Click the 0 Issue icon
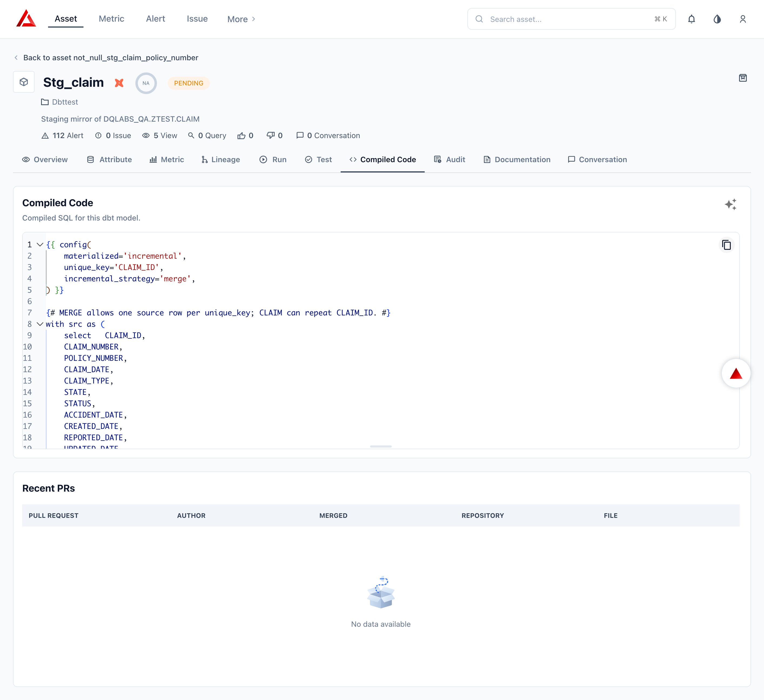 [98, 135]
